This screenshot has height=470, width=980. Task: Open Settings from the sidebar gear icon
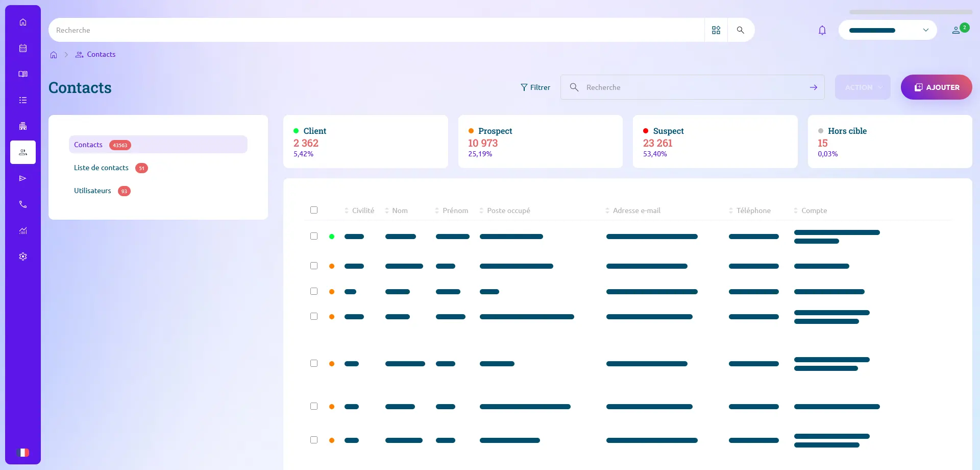23,256
